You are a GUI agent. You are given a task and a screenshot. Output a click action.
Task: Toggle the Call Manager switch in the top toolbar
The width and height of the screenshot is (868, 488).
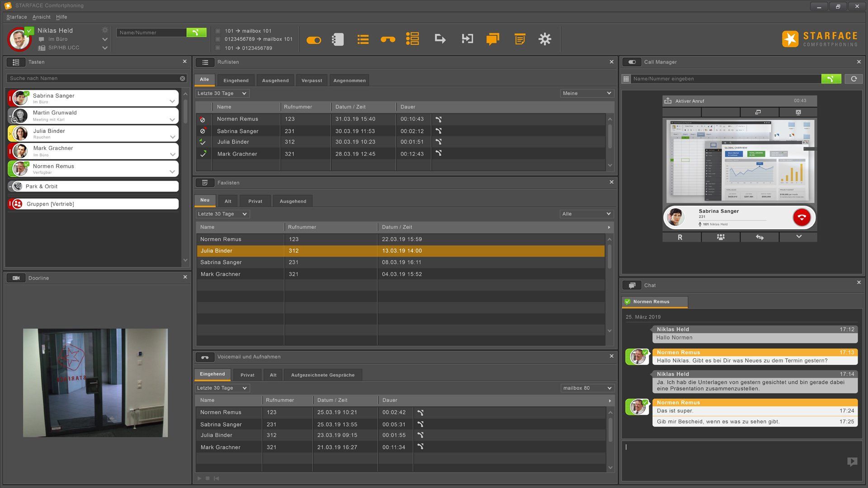tap(313, 40)
